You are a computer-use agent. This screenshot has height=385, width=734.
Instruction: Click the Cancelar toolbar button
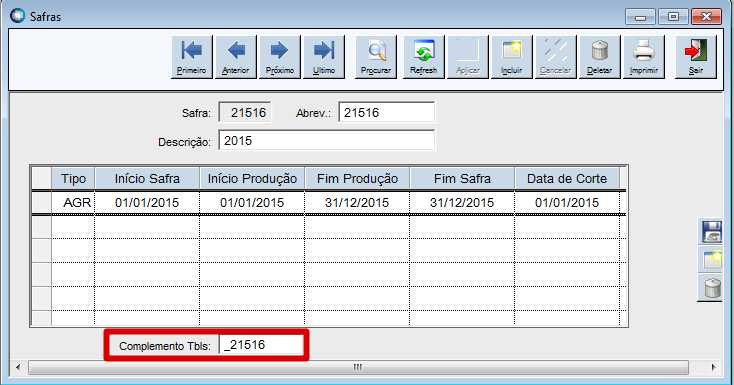(556, 57)
